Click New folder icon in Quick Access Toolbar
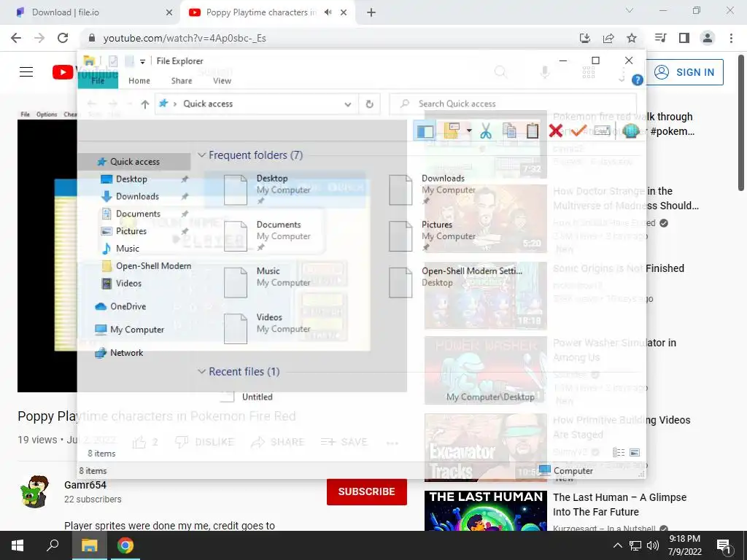747x560 pixels. 129,61
